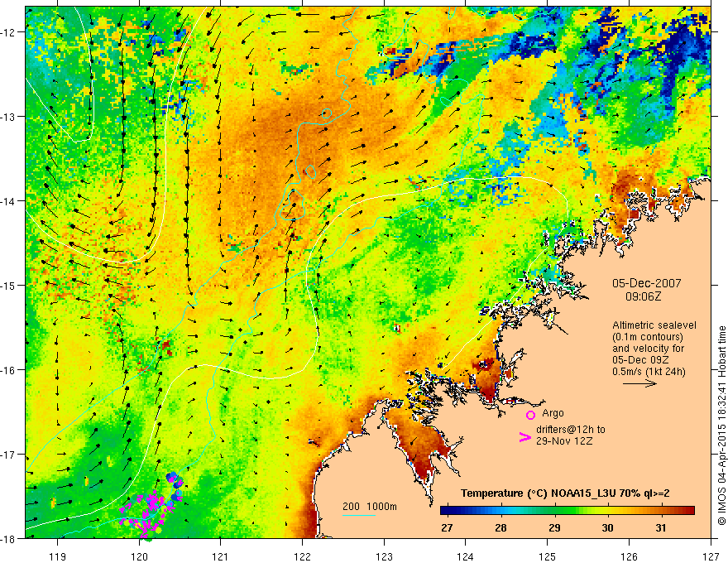Click the '09:06Z' time text
The image size is (728, 563).
click(x=643, y=296)
